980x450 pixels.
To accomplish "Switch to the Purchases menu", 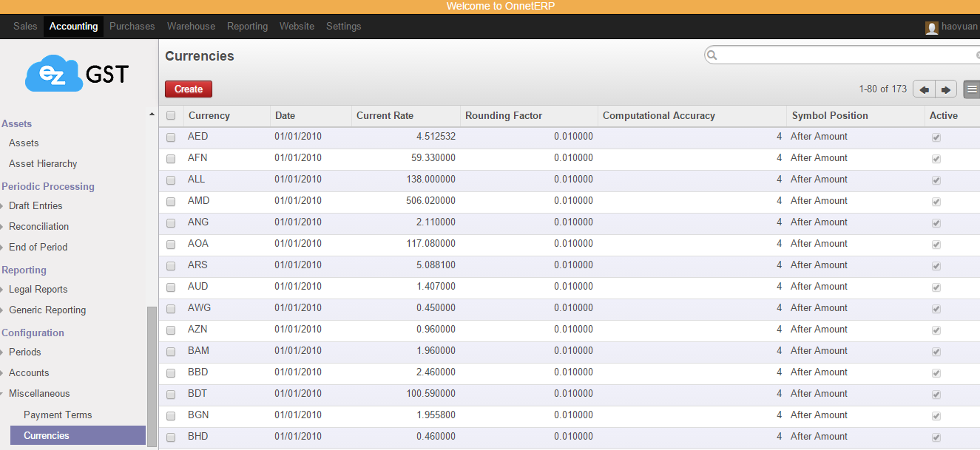I will point(132,26).
